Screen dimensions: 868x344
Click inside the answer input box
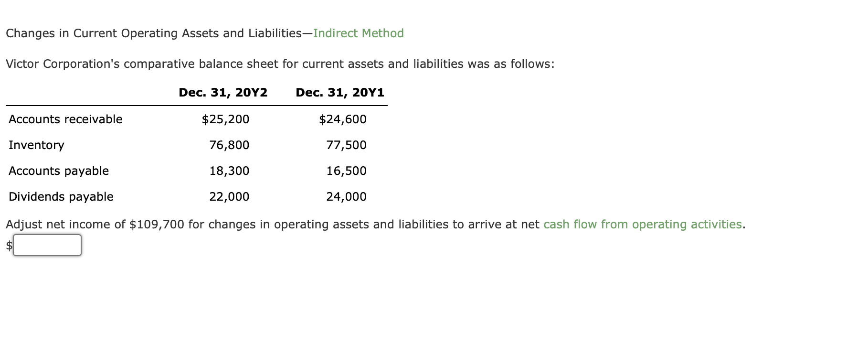pyautogui.click(x=47, y=245)
